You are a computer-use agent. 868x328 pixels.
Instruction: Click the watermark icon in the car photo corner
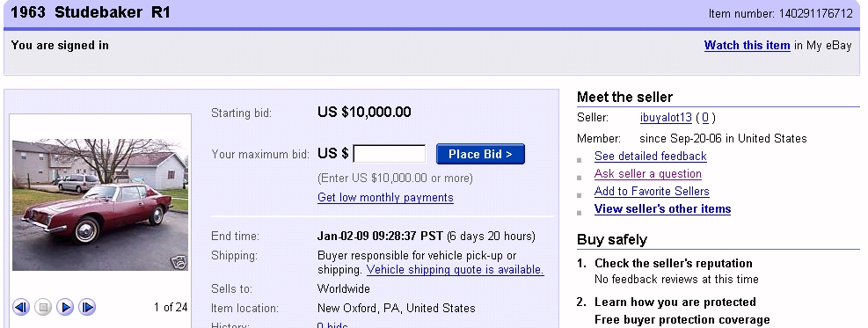tap(179, 262)
